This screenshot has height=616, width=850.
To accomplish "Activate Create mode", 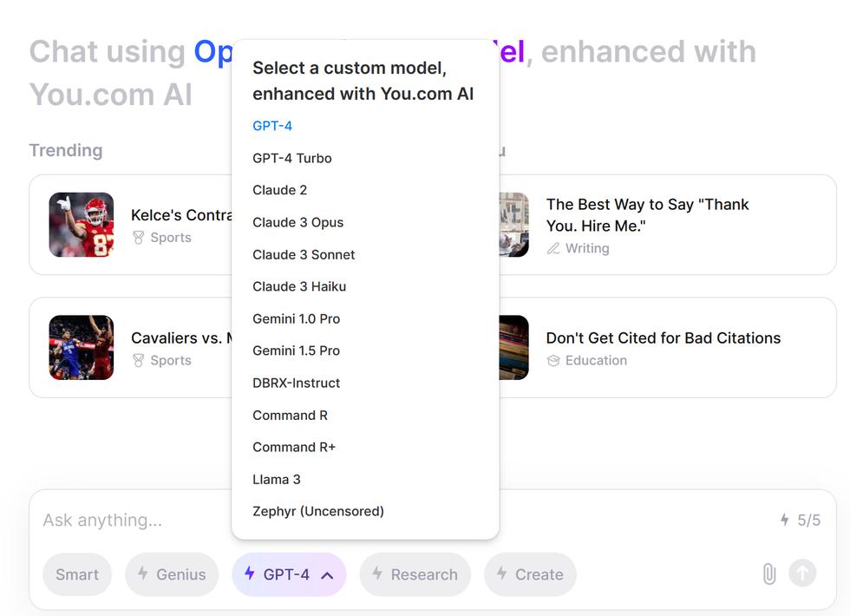I will (529, 574).
